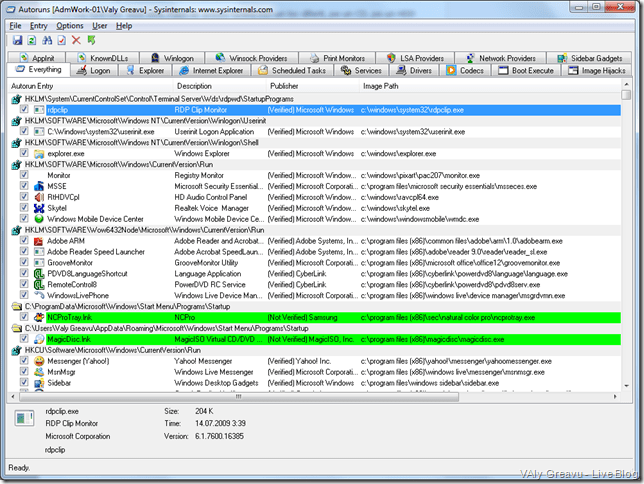Click the green Jump to Entry icon
Image resolution: width=644 pixels, height=484 pixels.
point(91,40)
